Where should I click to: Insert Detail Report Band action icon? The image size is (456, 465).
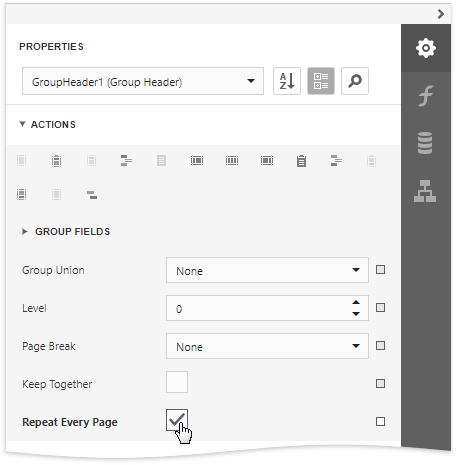(22, 194)
